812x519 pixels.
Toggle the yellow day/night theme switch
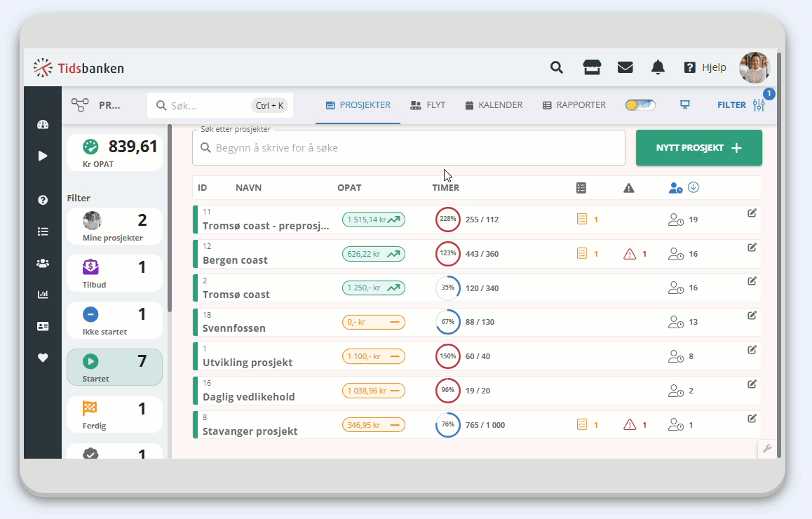coord(640,105)
